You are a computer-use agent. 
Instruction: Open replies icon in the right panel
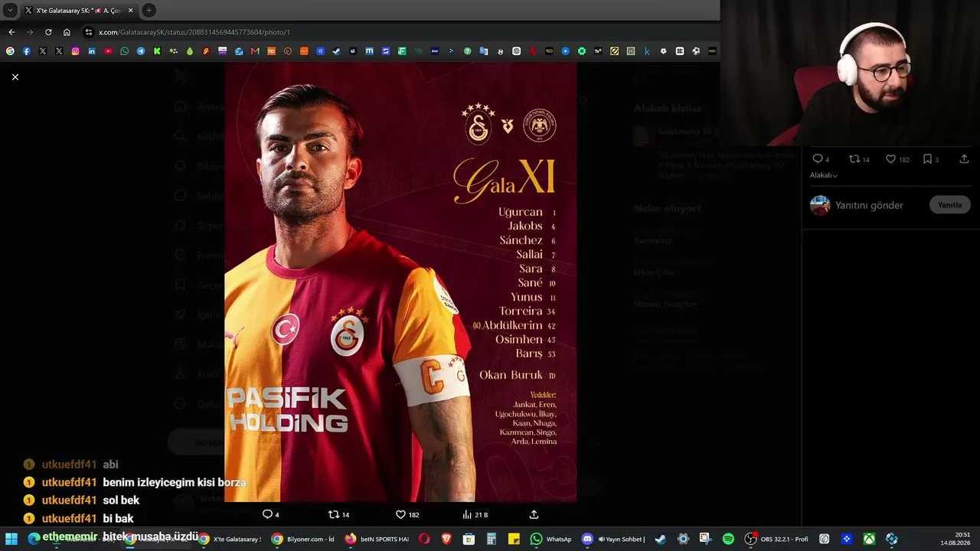point(821,159)
